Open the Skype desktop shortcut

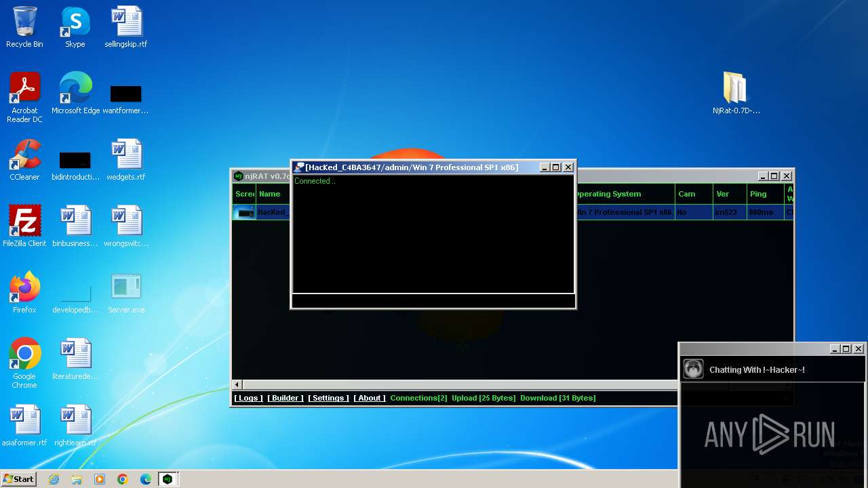75,27
